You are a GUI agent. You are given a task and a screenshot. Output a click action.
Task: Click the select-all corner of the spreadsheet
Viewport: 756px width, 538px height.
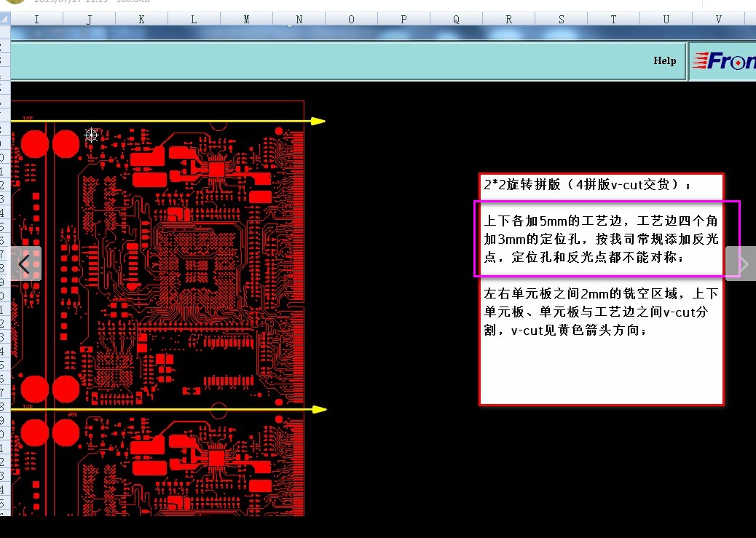tap(5, 19)
